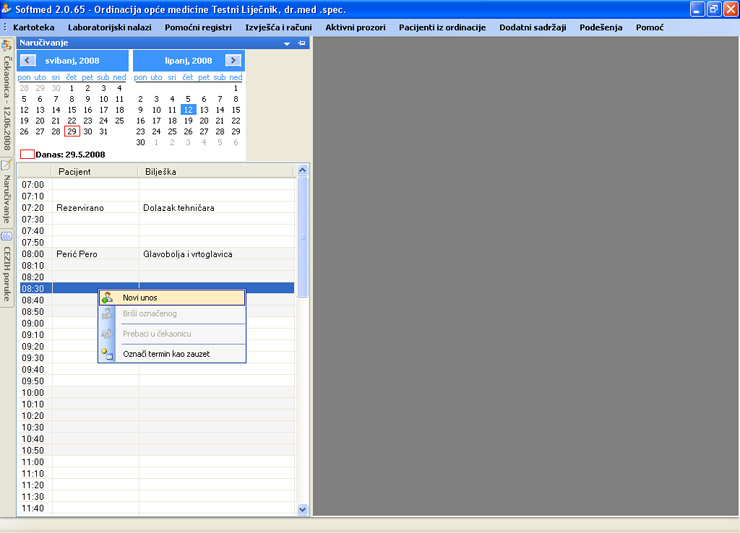This screenshot has height=533, width=740.
Task: Click the Čekaonica sidebar tab icon
Action: [x=7, y=46]
